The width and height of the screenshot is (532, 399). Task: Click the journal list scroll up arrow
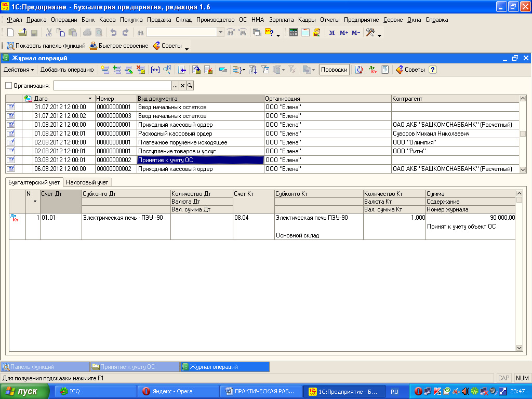(x=523, y=99)
